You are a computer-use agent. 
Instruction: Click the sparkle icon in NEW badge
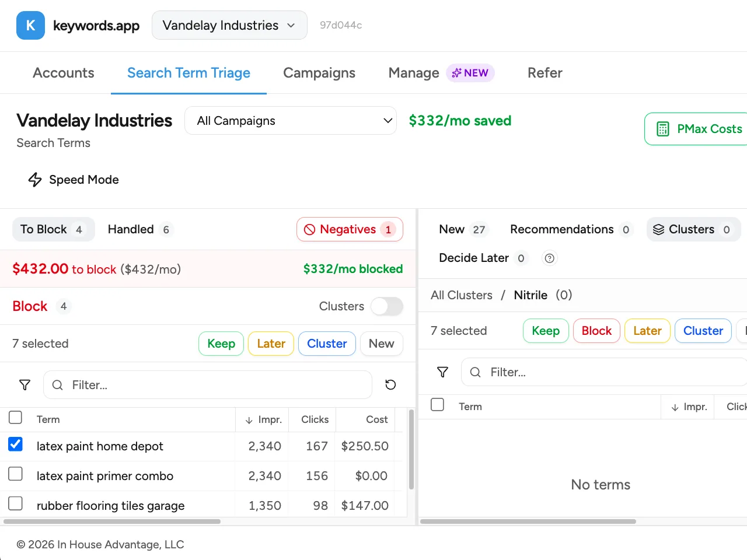(x=456, y=73)
